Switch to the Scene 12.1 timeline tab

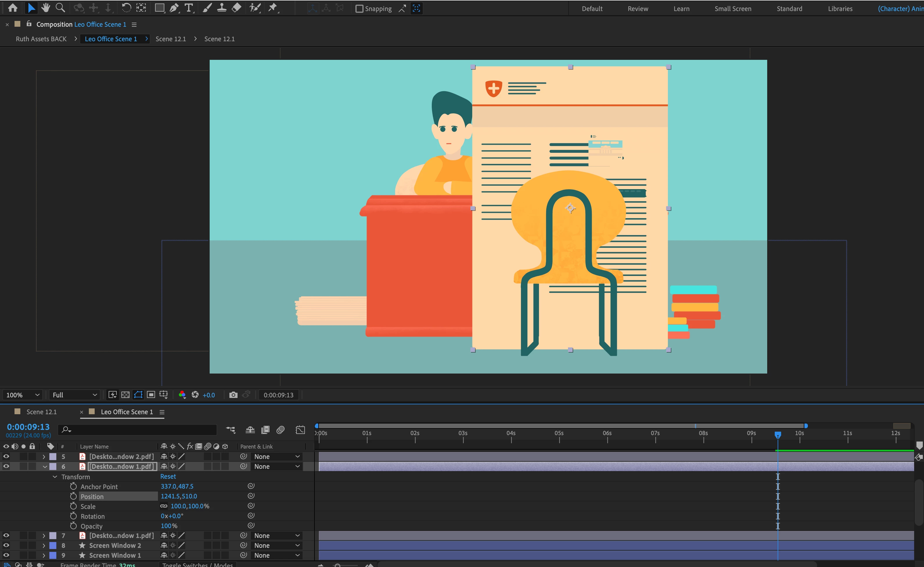coord(41,412)
